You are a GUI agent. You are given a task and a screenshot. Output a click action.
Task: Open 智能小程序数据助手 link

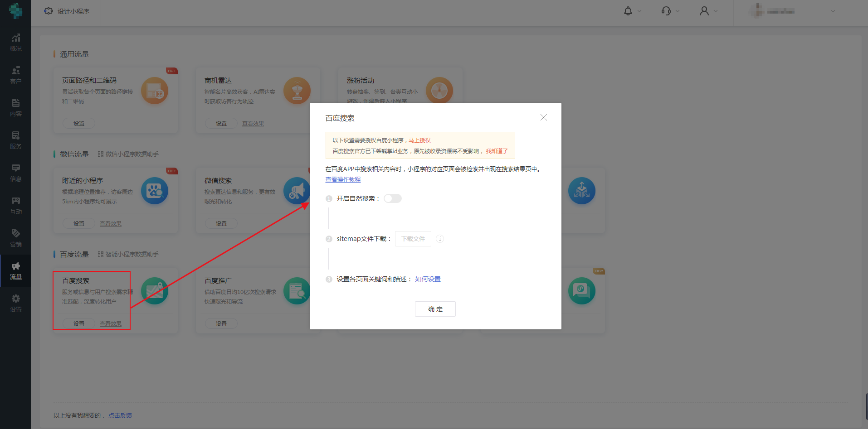pos(128,254)
